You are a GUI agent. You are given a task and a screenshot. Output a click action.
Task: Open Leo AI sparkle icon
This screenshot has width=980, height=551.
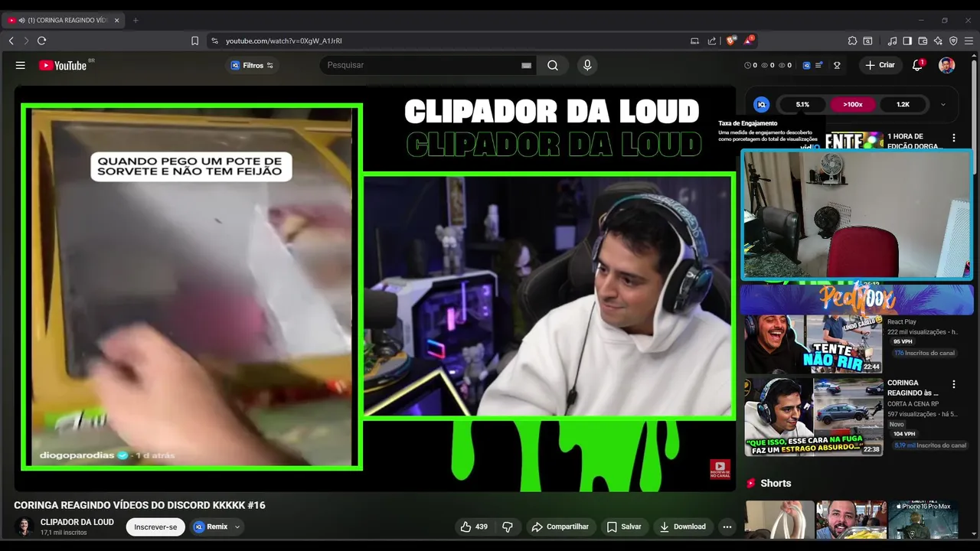pyautogui.click(x=938, y=41)
